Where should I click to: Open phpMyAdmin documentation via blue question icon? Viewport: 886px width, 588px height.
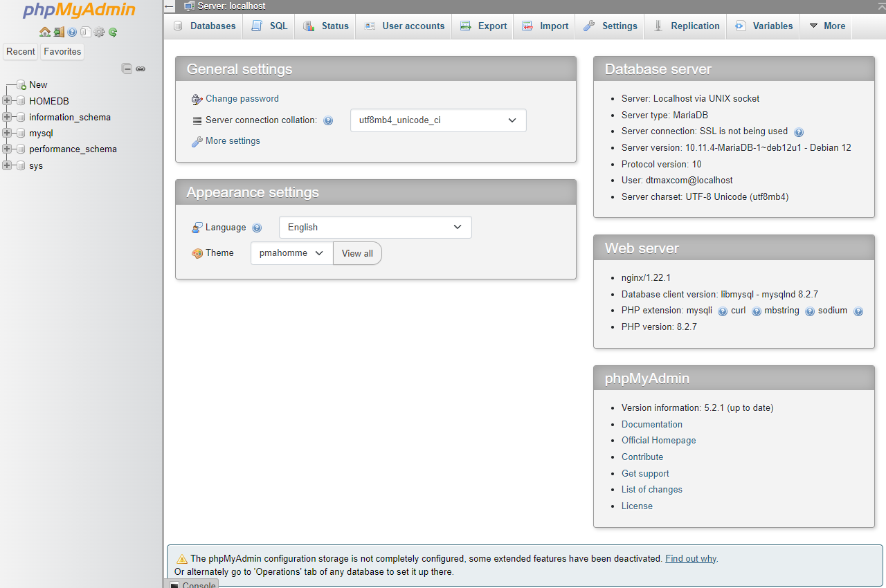click(72, 32)
